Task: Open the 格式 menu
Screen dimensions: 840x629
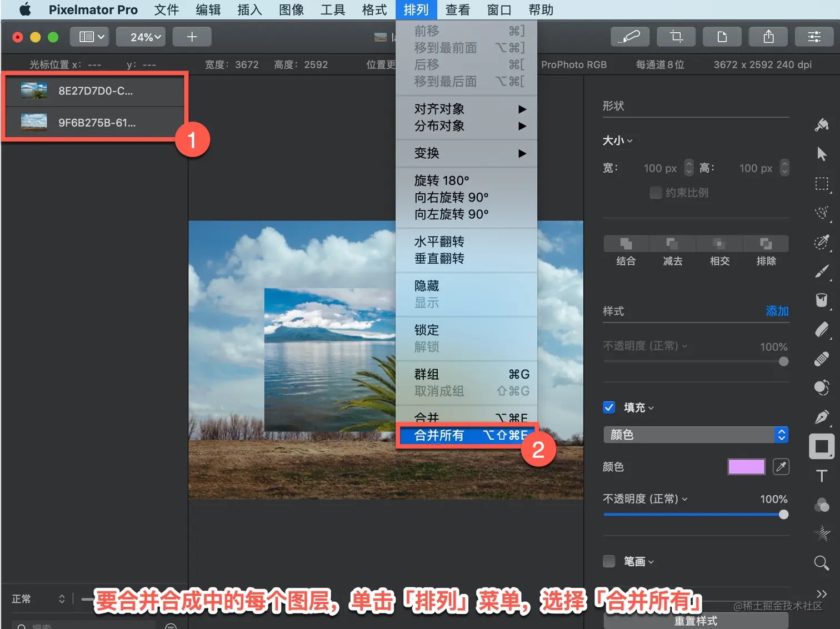Action: pos(374,9)
